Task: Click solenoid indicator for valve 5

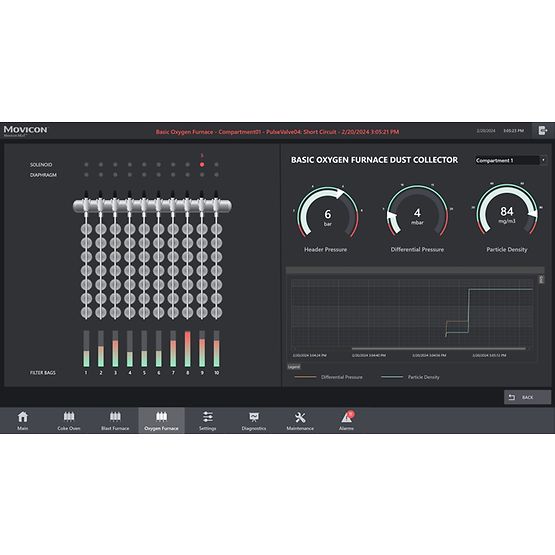Action: [x=144, y=165]
